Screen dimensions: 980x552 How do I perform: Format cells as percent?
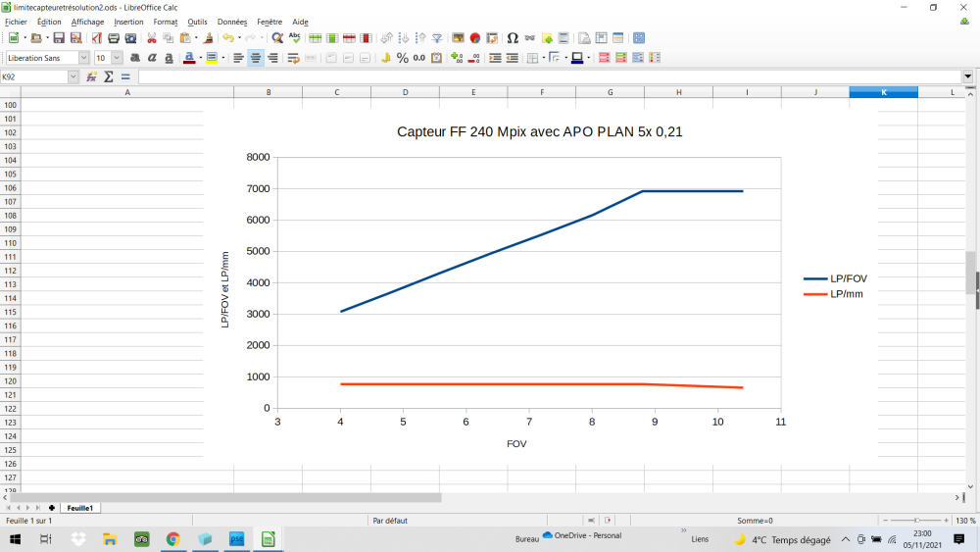point(403,58)
